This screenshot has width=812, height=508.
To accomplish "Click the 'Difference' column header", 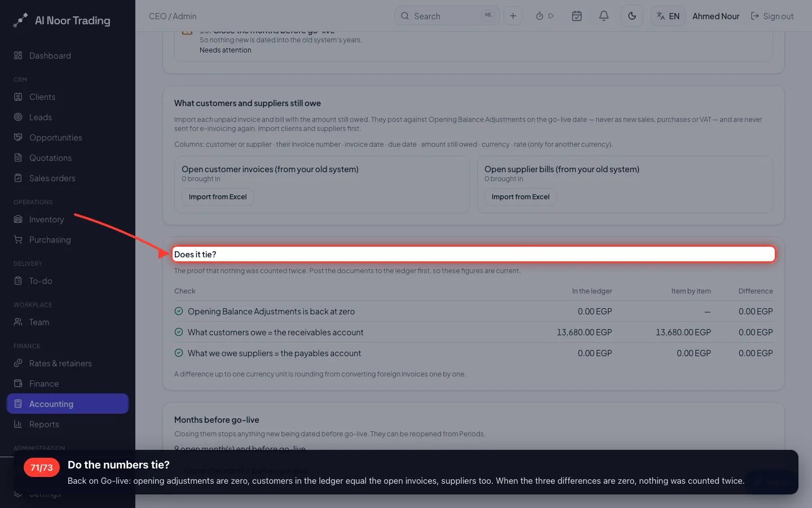I will (756, 291).
